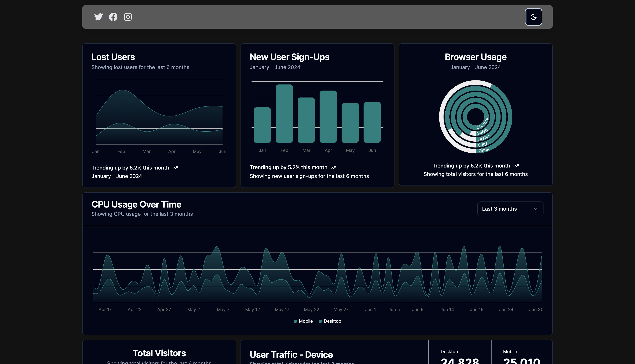635x364 pixels.
Task: Click Mobile legend color square
Action: point(295,321)
